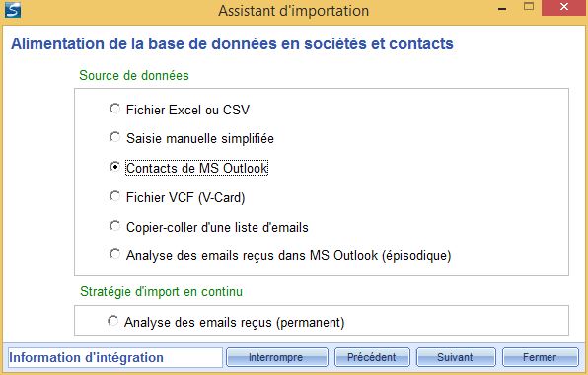Screen dimensions: 588x375
Task: Close the Assistant d'importation window
Action: pyautogui.click(x=563, y=7)
